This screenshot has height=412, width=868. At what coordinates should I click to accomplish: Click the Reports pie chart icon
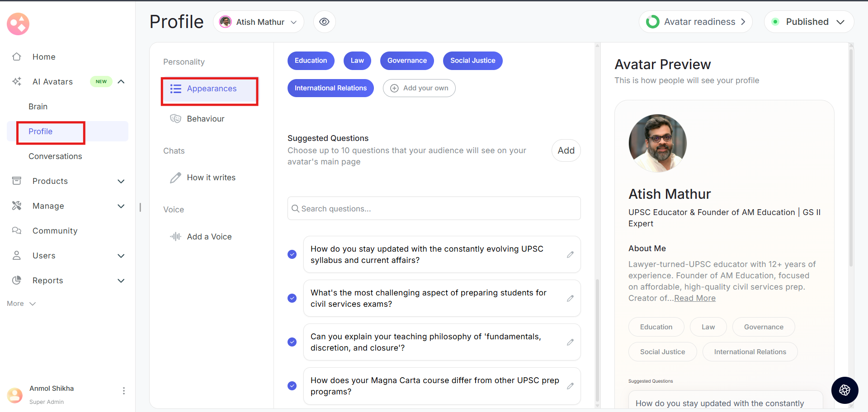pos(17,281)
